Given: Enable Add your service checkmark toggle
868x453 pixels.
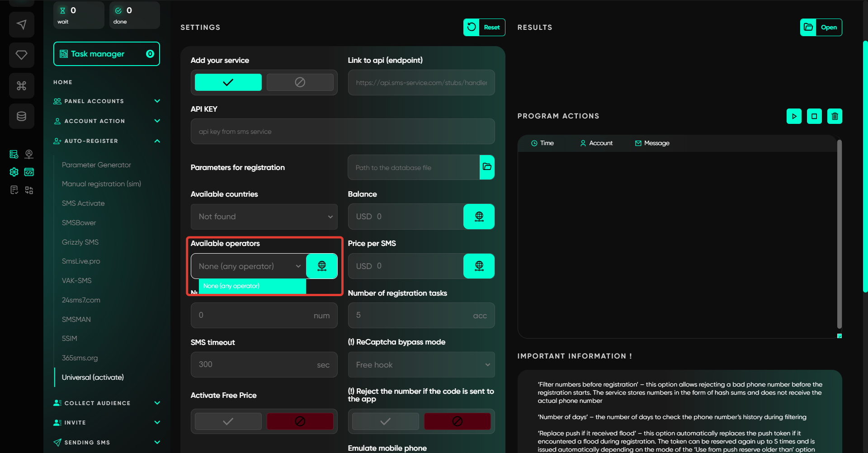Looking at the screenshot, I should (x=228, y=82).
